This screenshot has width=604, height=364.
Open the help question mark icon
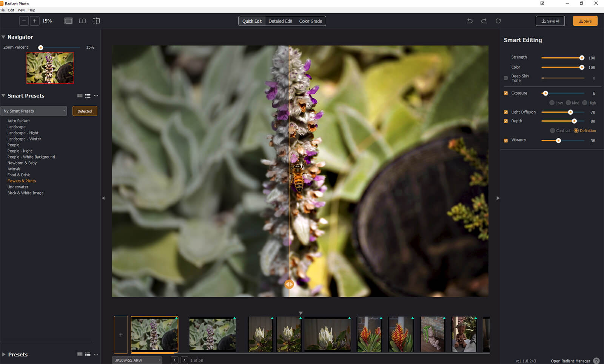click(596, 361)
